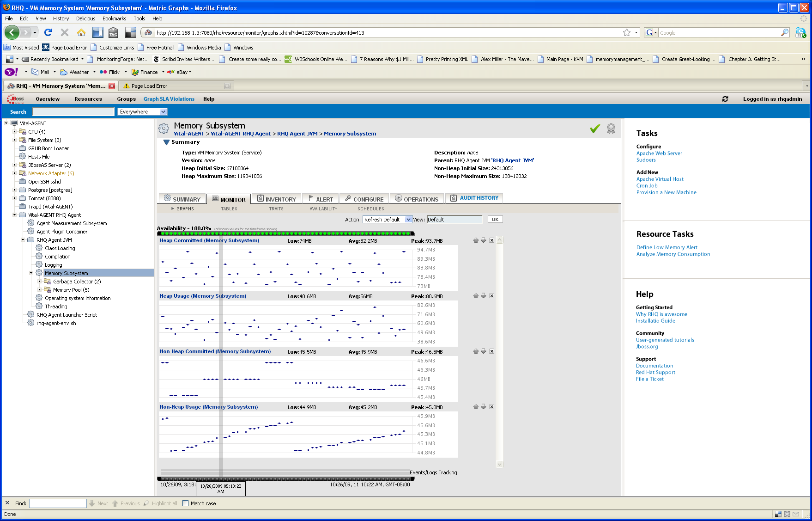Open the Define Low Memory Alert link
The height and width of the screenshot is (521, 812).
point(667,247)
